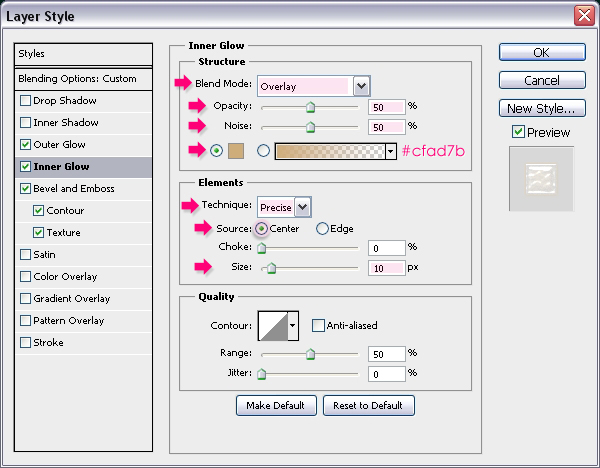Toggle the Anti-aliased checkbox
The width and height of the screenshot is (600, 468).
click(318, 325)
